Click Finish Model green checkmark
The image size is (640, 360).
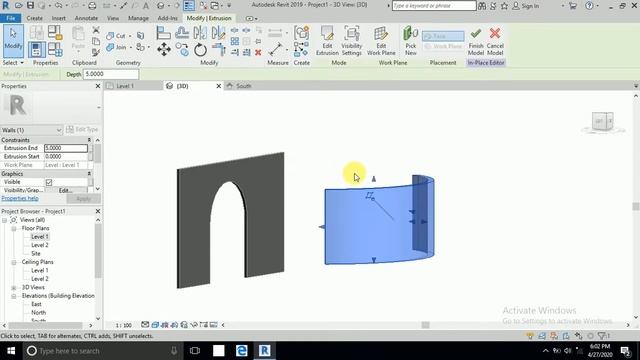476,41
